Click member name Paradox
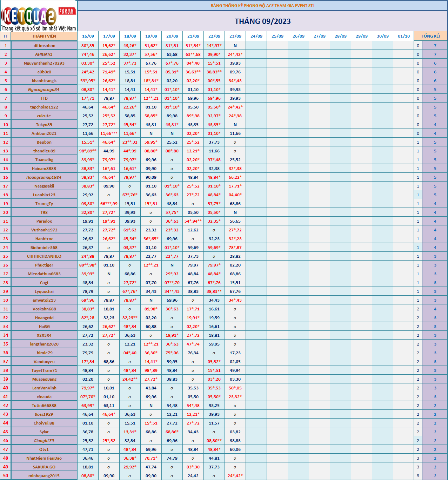 pyautogui.click(x=44, y=221)
